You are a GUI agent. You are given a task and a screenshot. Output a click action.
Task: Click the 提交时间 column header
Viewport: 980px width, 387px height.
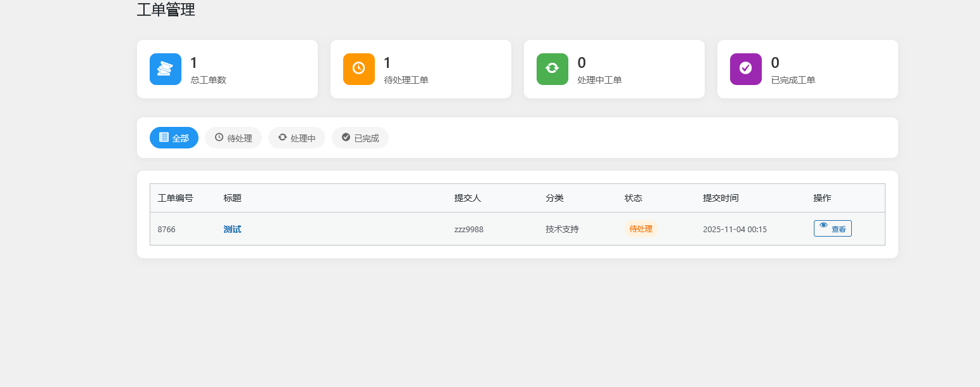tap(720, 197)
